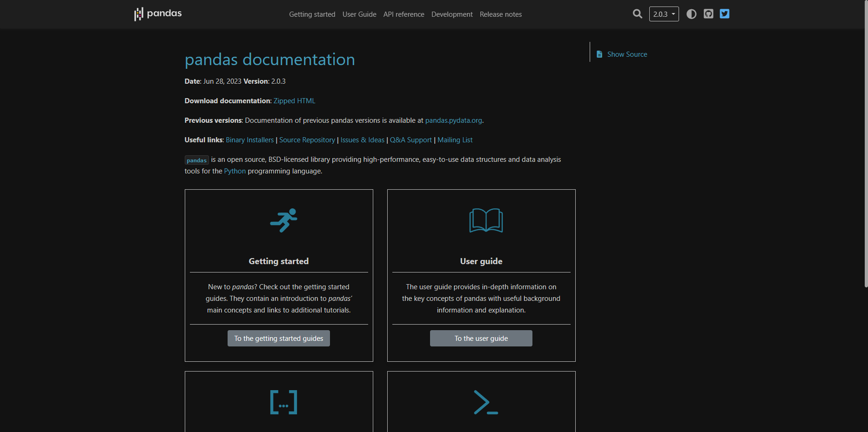Click the 'Download documentation' label

click(x=228, y=101)
